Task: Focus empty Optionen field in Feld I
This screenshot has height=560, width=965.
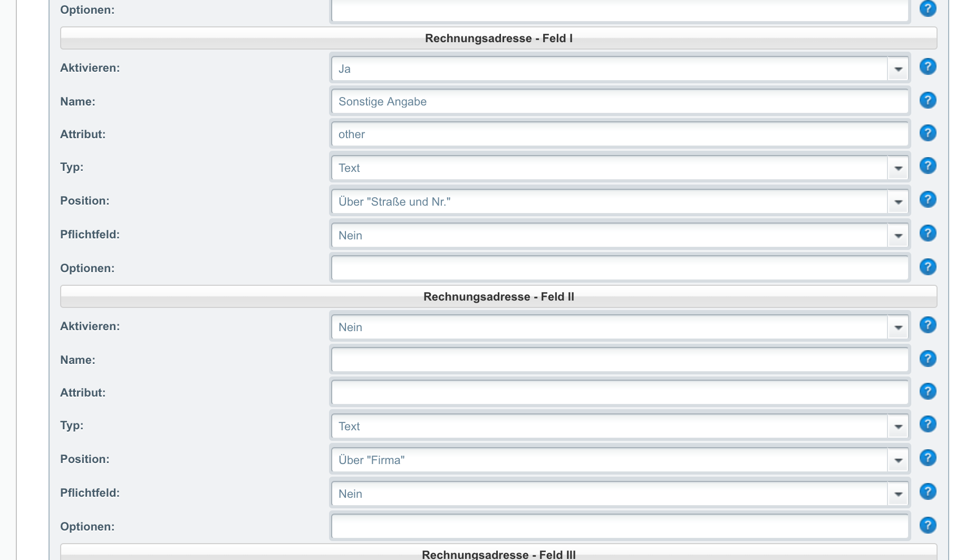Action: click(620, 268)
